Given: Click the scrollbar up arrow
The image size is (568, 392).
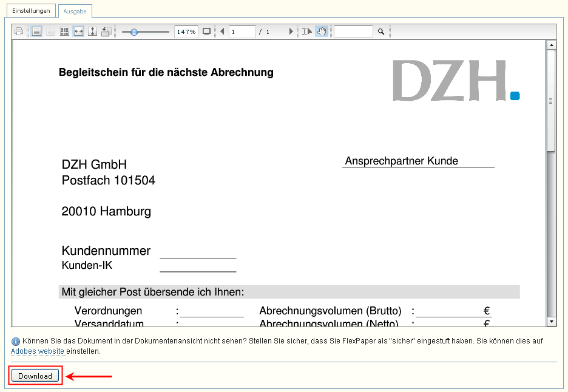Looking at the screenshot, I should [x=551, y=45].
